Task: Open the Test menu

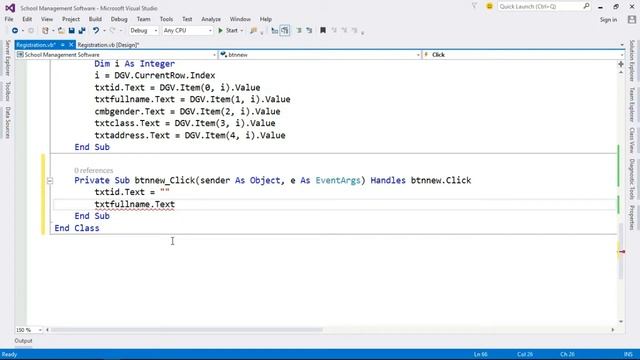Action: point(187,19)
